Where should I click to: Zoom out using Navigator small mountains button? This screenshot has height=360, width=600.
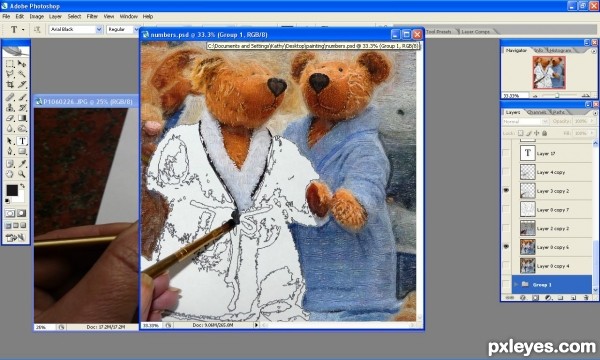[x=535, y=96]
